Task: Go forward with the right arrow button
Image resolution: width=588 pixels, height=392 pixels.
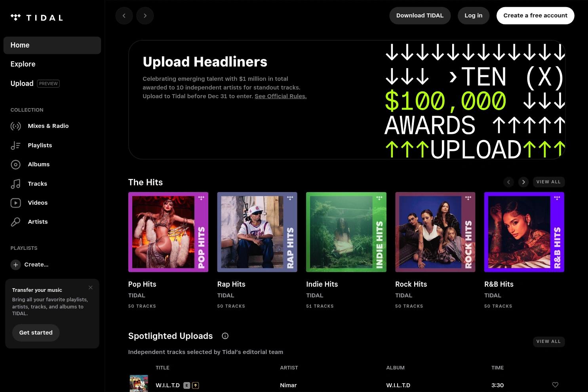Action: coord(145,16)
